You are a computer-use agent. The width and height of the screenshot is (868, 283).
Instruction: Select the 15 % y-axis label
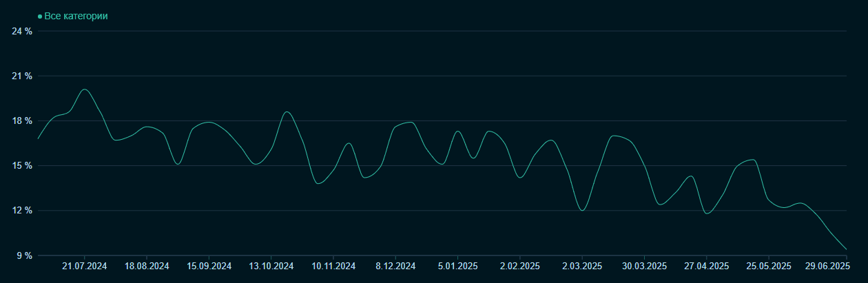pos(22,166)
